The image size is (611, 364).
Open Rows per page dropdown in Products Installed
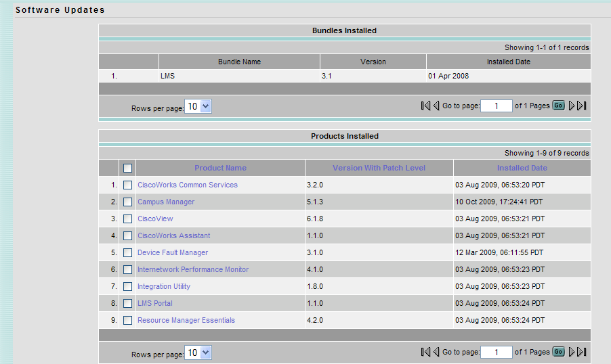click(x=198, y=352)
